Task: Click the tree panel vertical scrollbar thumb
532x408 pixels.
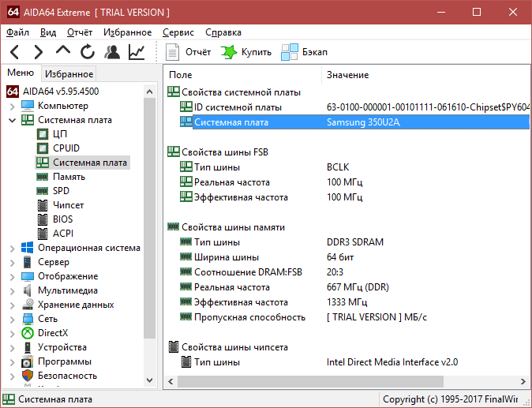Action: [x=150, y=219]
